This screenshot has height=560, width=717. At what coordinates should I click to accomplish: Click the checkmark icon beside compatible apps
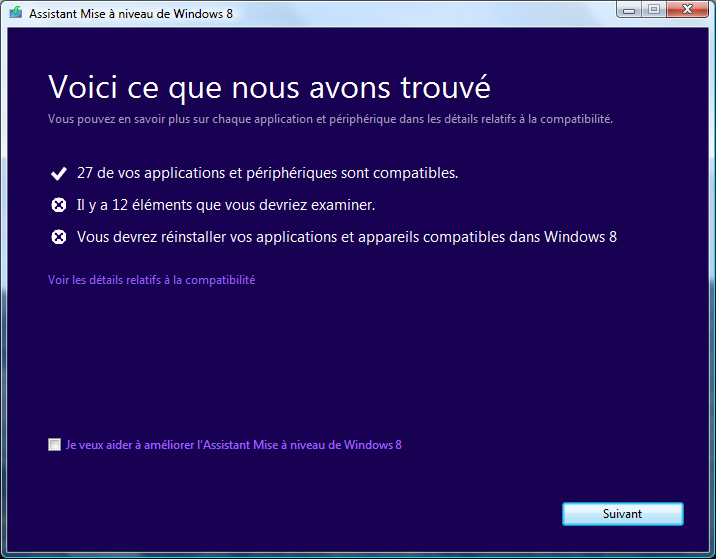[x=59, y=173]
